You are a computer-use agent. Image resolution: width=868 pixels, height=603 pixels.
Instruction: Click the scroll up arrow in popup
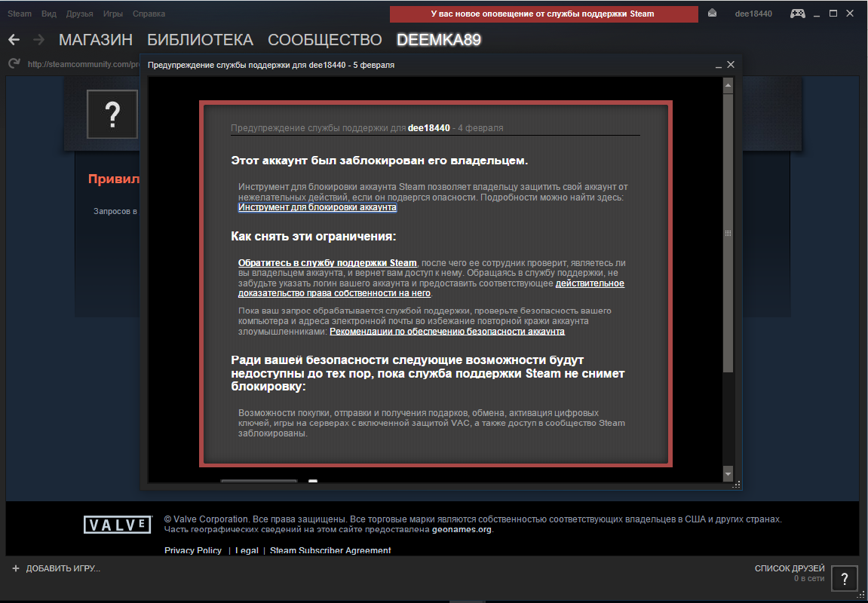tap(728, 85)
